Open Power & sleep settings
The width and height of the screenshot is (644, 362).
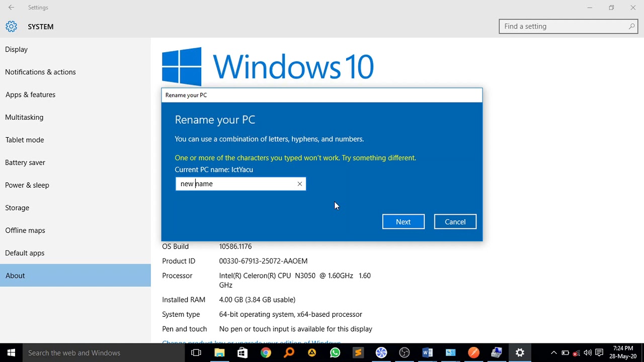(x=75, y=185)
